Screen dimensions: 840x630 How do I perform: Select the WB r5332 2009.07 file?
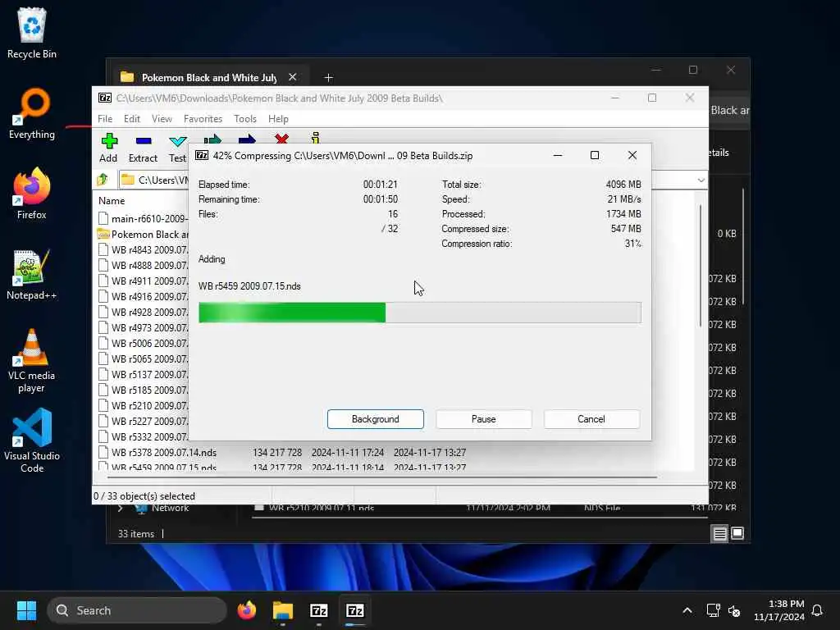pos(143,436)
